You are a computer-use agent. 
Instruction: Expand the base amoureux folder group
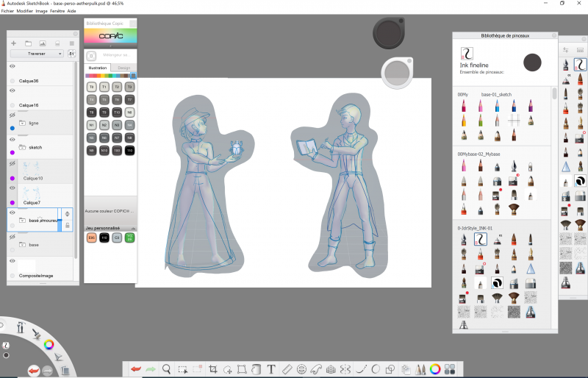tap(23, 221)
